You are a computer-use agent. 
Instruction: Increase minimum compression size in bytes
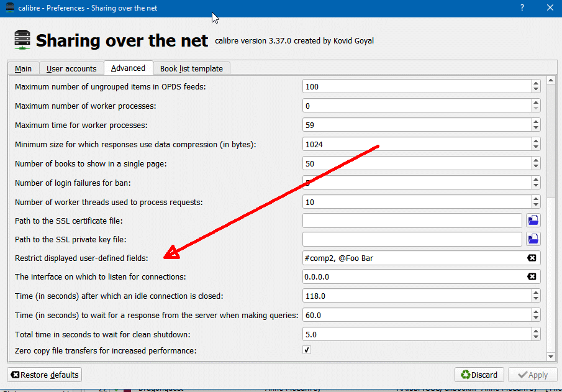click(536, 141)
